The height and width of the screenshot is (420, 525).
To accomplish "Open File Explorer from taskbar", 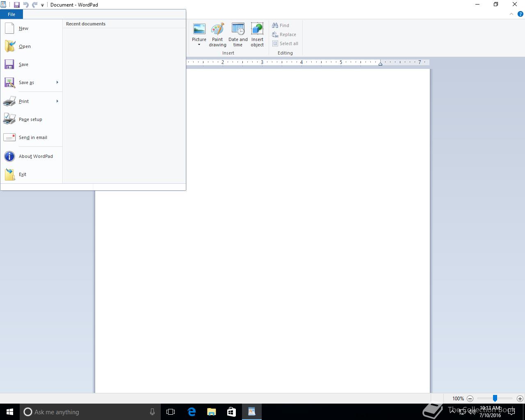I will coord(212,412).
